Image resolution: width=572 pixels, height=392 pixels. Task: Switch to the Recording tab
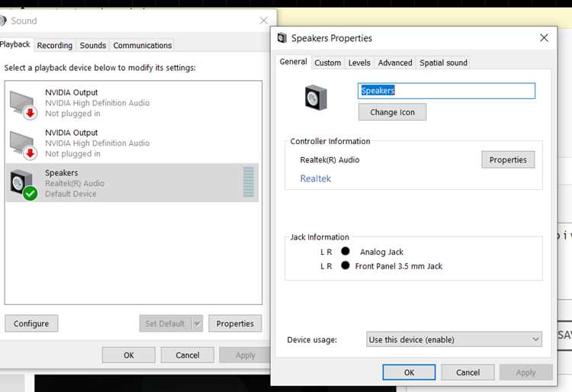(55, 46)
